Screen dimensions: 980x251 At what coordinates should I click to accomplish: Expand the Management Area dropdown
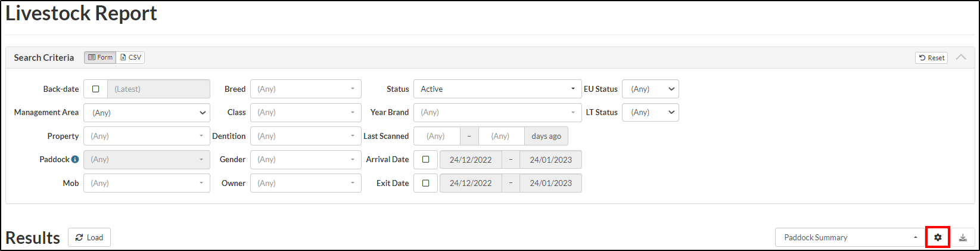pos(147,113)
